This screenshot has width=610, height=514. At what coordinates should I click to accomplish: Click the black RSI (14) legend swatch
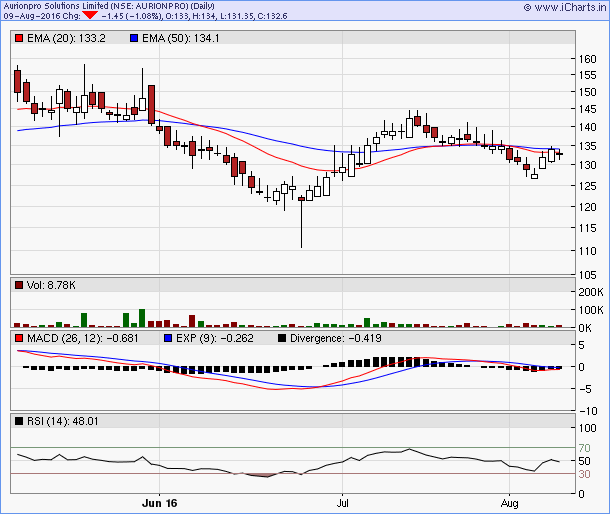pyautogui.click(x=19, y=421)
